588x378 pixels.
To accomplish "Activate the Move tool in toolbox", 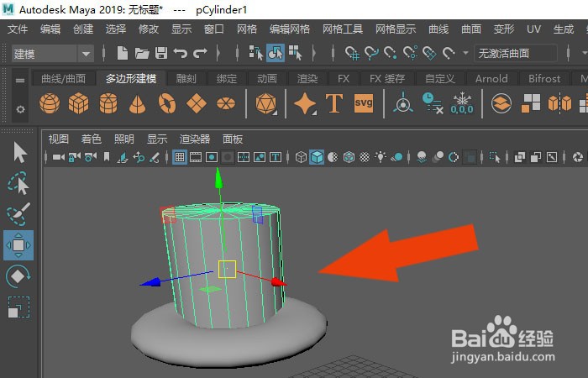I will [x=18, y=245].
